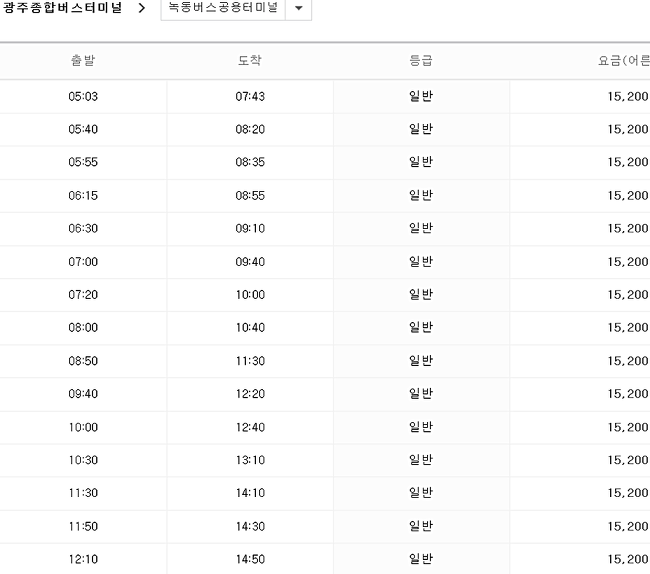This screenshot has width=650, height=574.
Task: Click the 15,200 fare in the 06:30 row
Action: [x=628, y=228]
